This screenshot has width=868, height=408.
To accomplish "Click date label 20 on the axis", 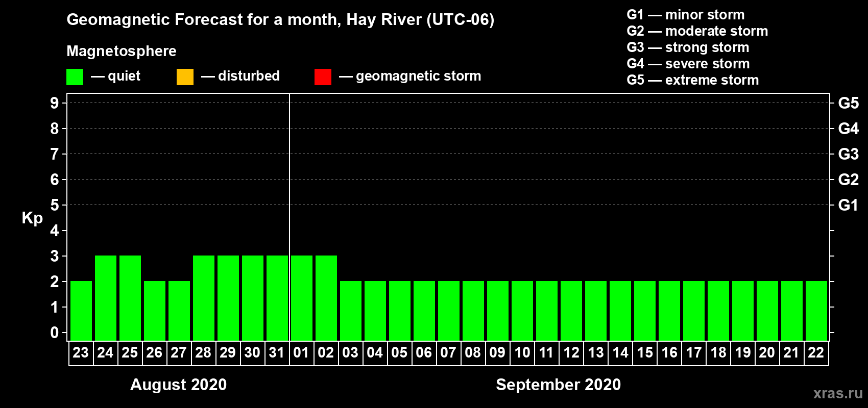I will [x=767, y=352].
